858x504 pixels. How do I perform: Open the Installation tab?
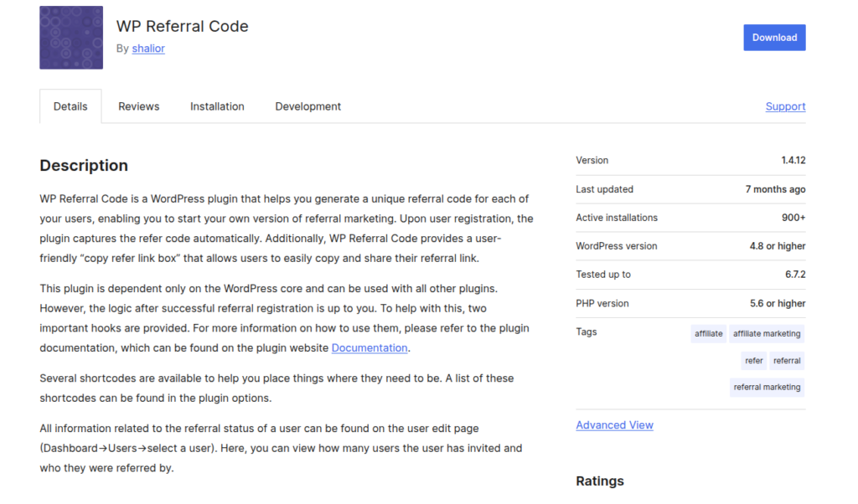pos(217,106)
